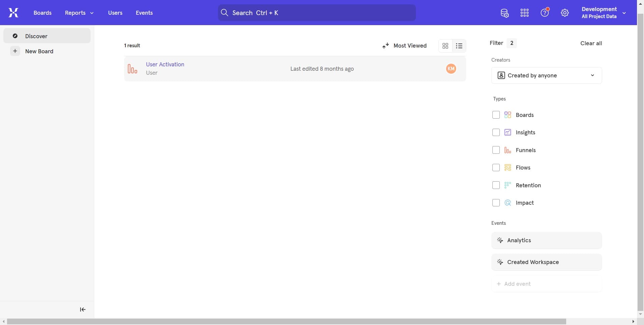Open the Reports dropdown menu

point(79,13)
